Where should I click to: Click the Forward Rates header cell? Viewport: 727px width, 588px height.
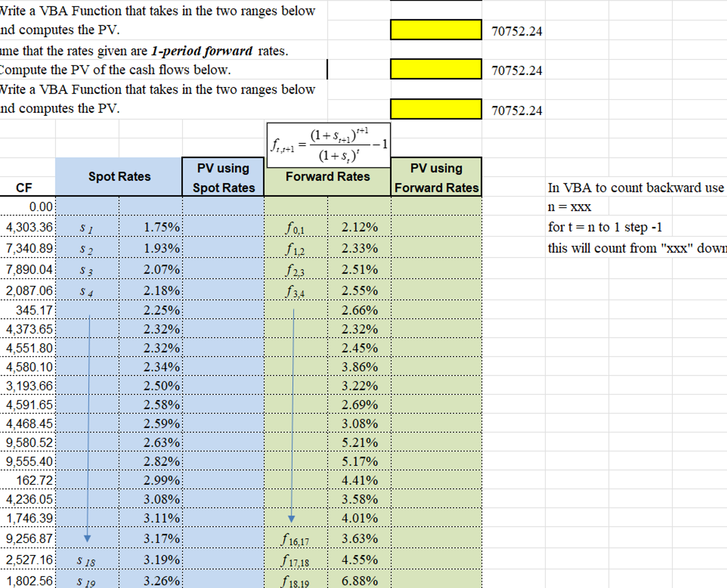328,176
